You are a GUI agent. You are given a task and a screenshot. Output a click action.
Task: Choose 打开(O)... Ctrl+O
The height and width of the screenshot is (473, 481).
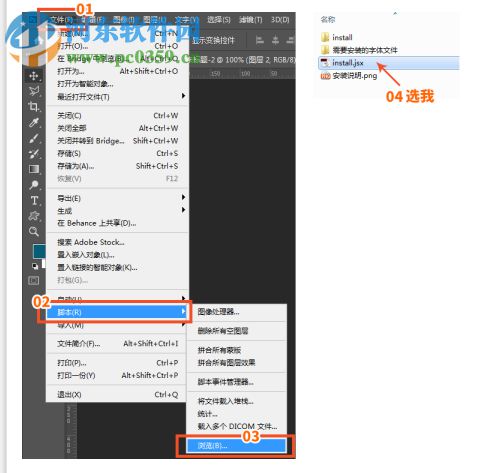click(117, 46)
